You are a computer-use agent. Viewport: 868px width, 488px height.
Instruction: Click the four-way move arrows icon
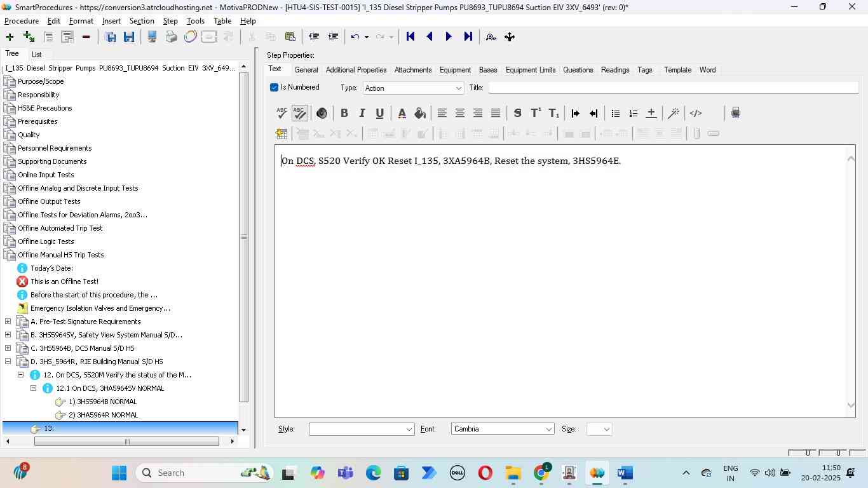coord(510,37)
